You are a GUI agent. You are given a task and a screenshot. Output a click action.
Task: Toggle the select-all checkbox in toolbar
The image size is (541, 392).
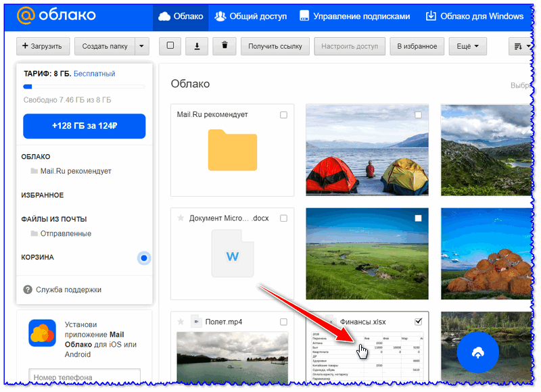pos(170,46)
